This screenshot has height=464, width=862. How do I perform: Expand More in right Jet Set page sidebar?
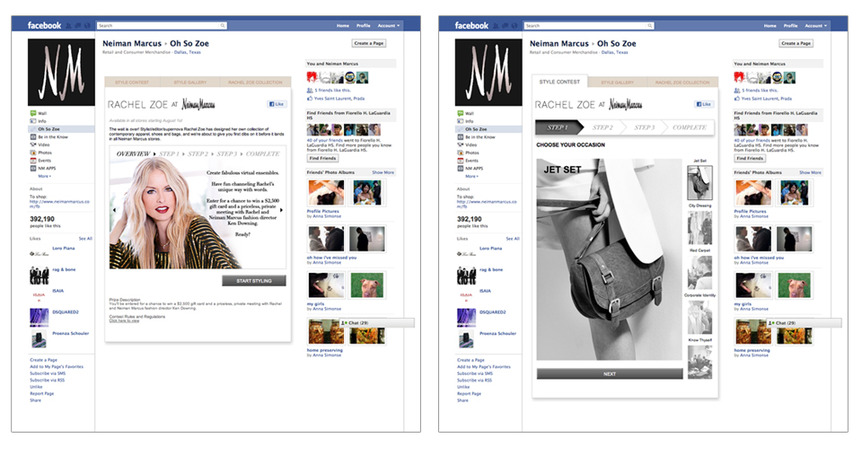pos(472,176)
